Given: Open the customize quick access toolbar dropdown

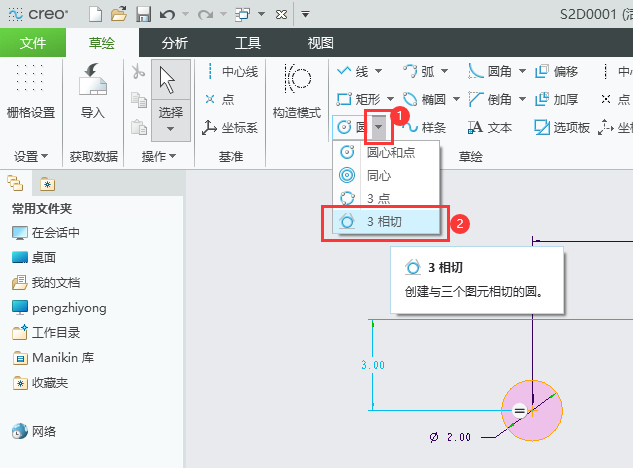Looking at the screenshot, I should [306, 15].
